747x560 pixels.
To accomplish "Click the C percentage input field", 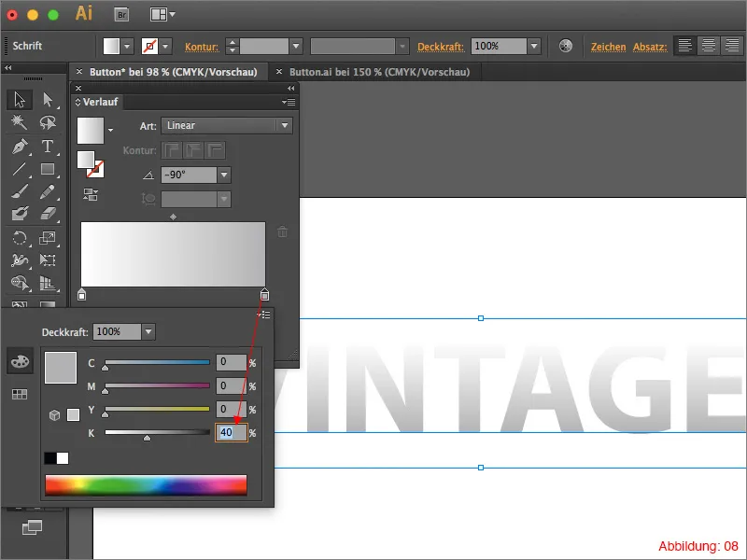I will coord(232,362).
